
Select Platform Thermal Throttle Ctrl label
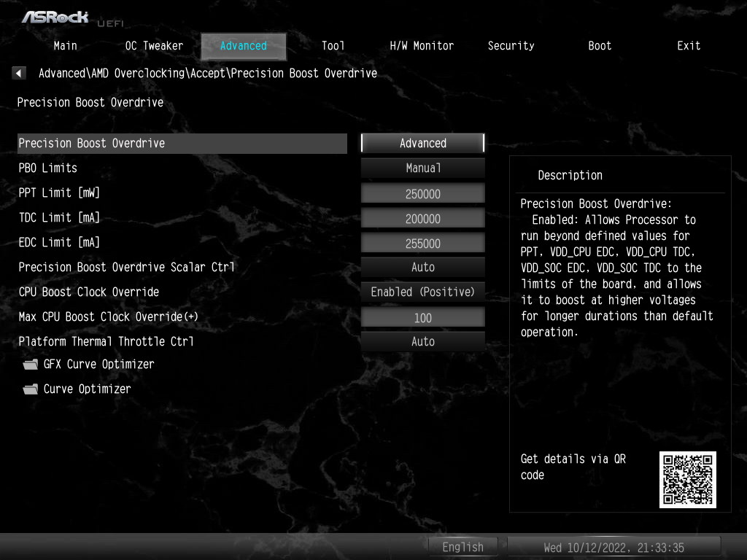[106, 341]
